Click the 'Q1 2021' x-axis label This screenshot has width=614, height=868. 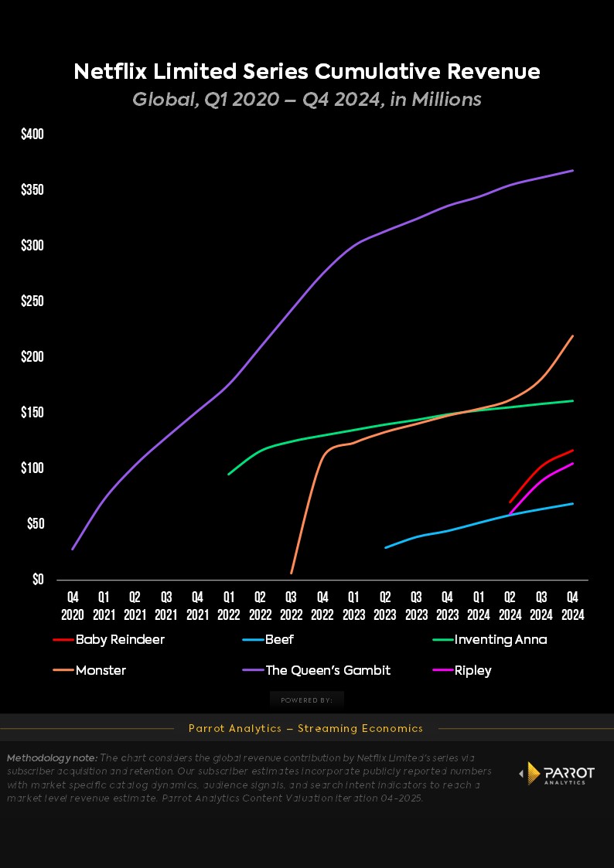[x=104, y=606]
